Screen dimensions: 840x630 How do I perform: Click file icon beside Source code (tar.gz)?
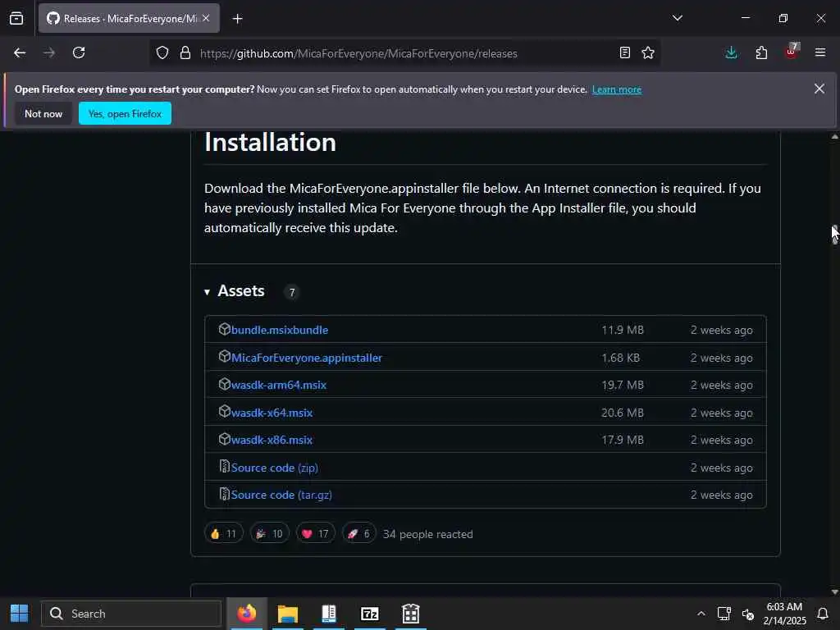[225, 494]
